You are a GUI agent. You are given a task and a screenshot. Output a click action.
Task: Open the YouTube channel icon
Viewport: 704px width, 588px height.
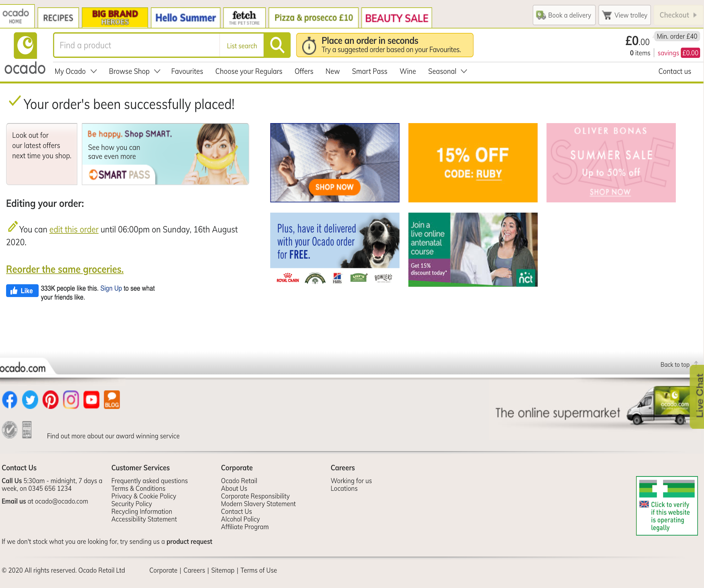[x=91, y=399]
